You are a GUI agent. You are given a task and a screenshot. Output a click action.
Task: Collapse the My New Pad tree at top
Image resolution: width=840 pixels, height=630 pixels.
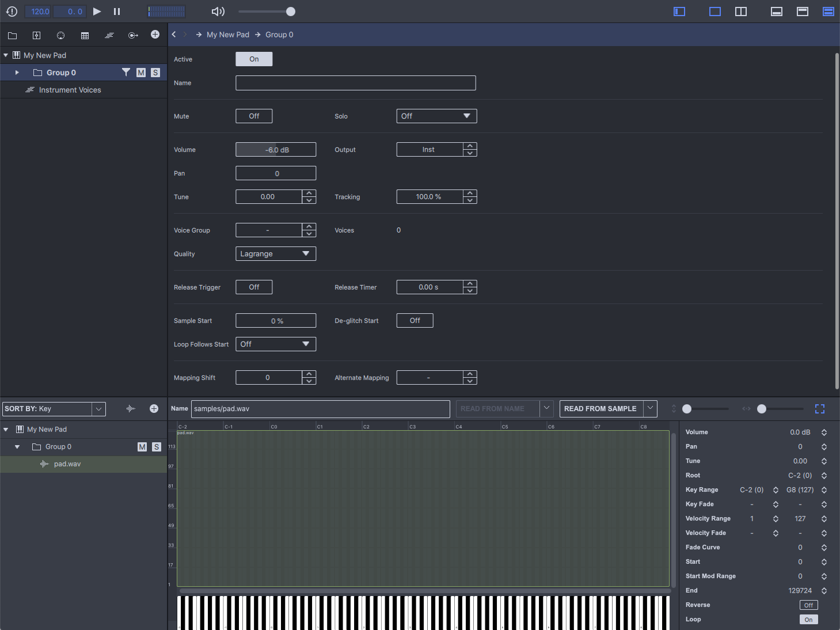(x=6, y=55)
